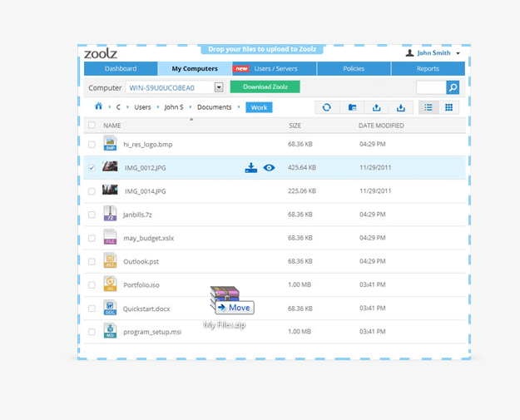520x420 pixels.
Task: Open the Computer selection dropdown
Action: coord(219,87)
